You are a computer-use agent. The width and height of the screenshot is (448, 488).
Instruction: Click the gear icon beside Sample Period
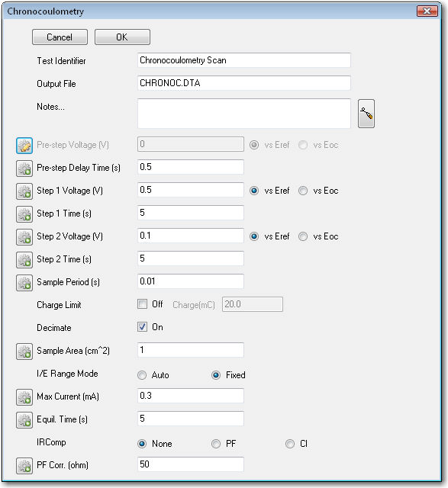tap(24, 283)
